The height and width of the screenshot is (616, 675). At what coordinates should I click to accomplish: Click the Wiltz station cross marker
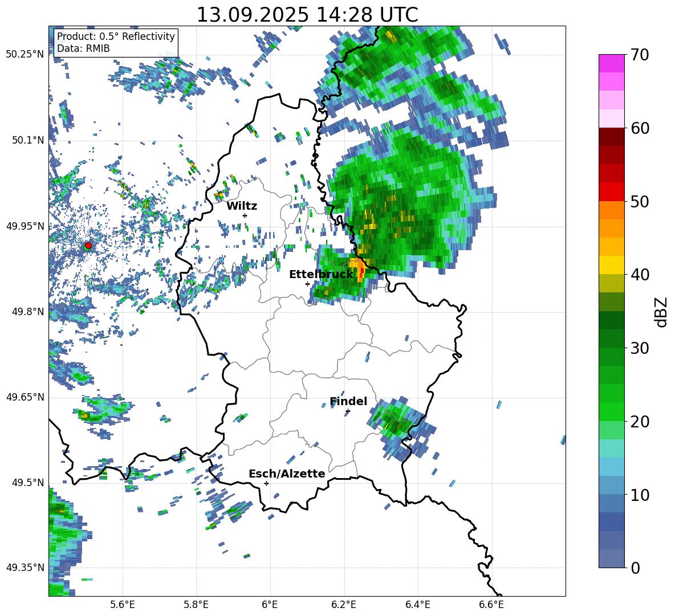click(245, 215)
